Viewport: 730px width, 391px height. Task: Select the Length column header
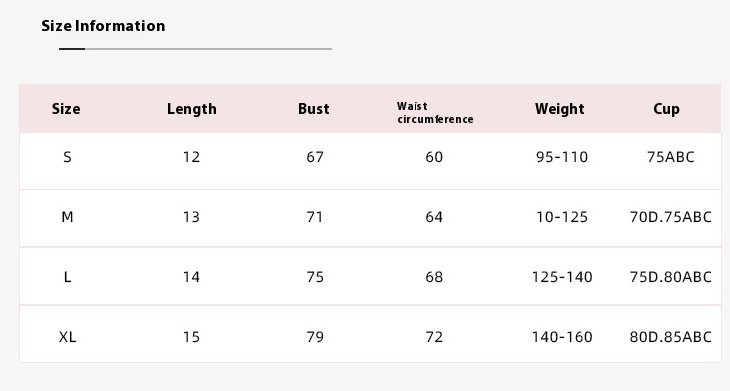(x=191, y=109)
